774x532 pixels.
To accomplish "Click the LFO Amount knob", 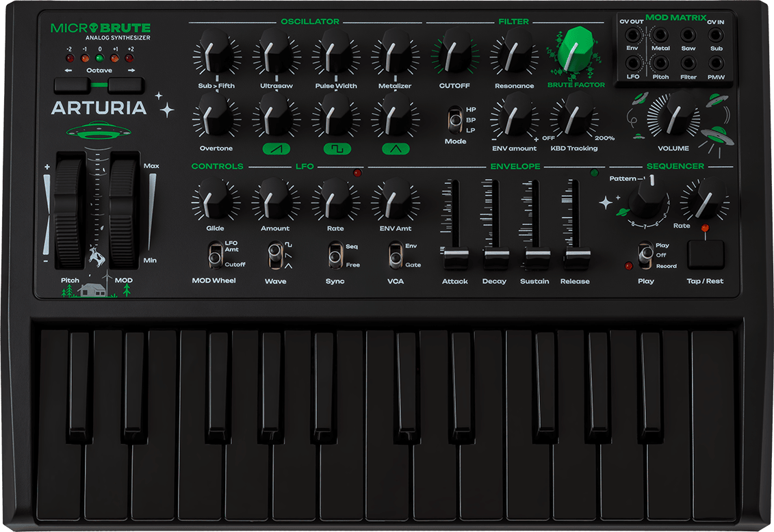I will tap(275, 199).
